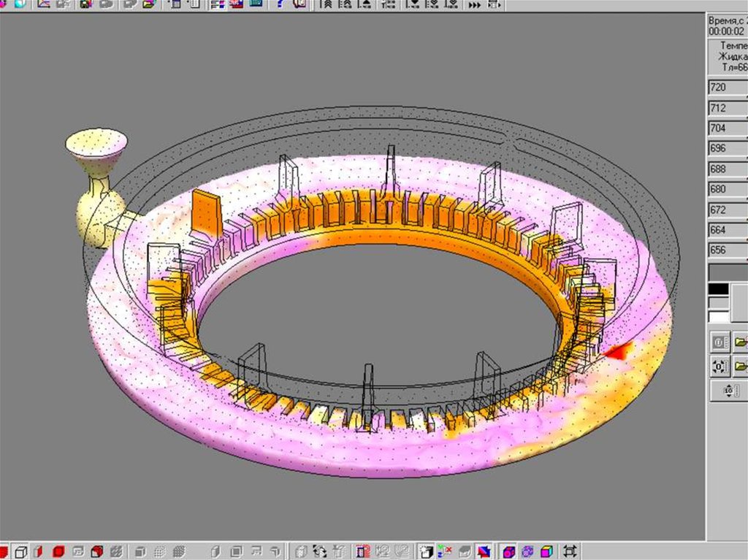This screenshot has width=748, height=560.
Task: Click the globe icon in the top toolbar
Action: pos(20,4)
